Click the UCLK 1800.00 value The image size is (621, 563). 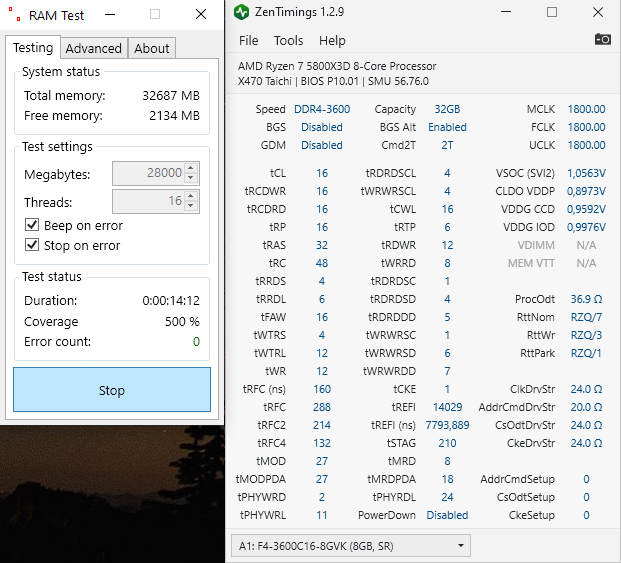586,145
